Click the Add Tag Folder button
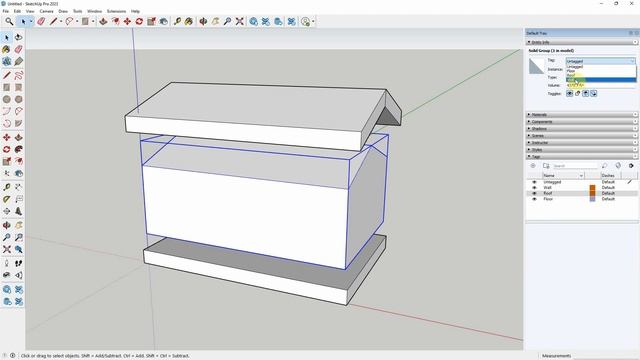Viewport: 640px width, 360px height. tap(546, 166)
